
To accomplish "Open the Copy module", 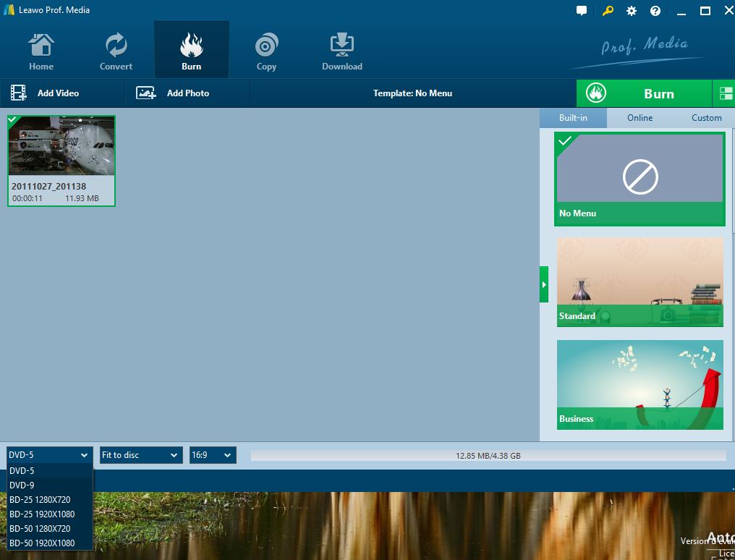I will [x=266, y=51].
